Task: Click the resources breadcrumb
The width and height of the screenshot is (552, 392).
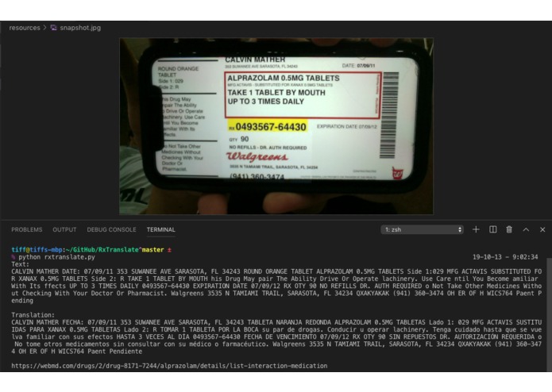Action: tap(25, 28)
